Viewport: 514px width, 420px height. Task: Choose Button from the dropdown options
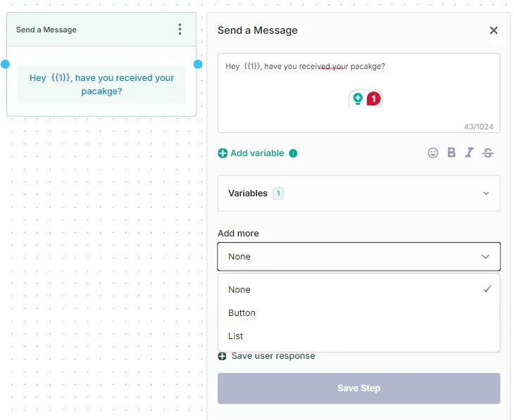coord(242,312)
